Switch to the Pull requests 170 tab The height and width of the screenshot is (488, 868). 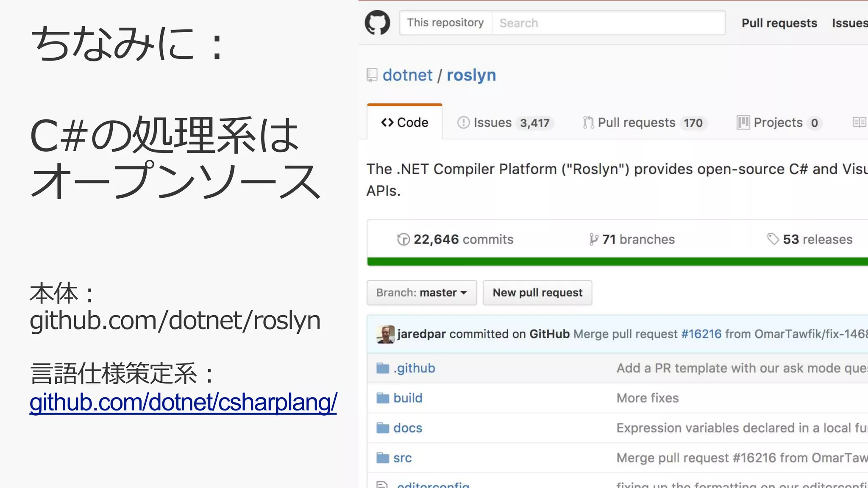click(644, 122)
